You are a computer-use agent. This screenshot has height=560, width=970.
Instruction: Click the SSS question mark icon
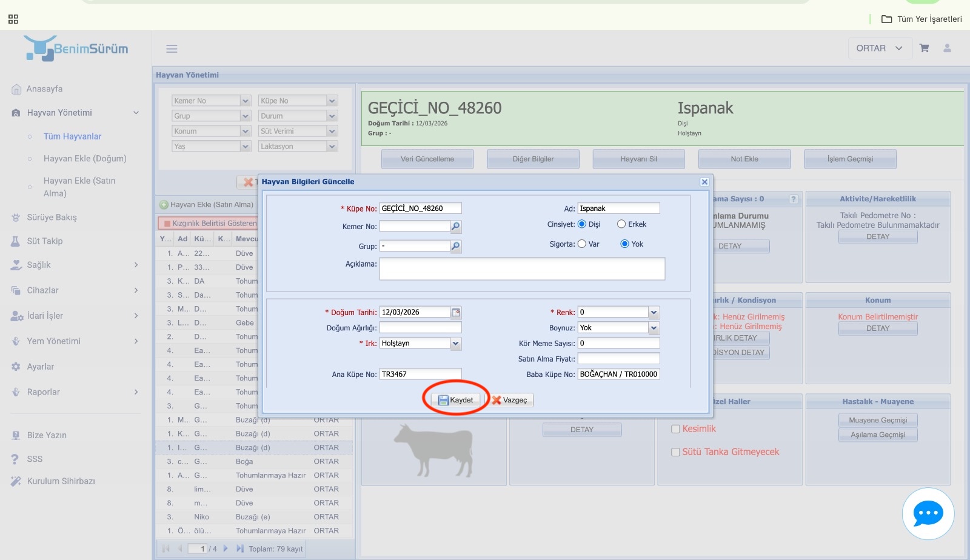tap(15, 459)
